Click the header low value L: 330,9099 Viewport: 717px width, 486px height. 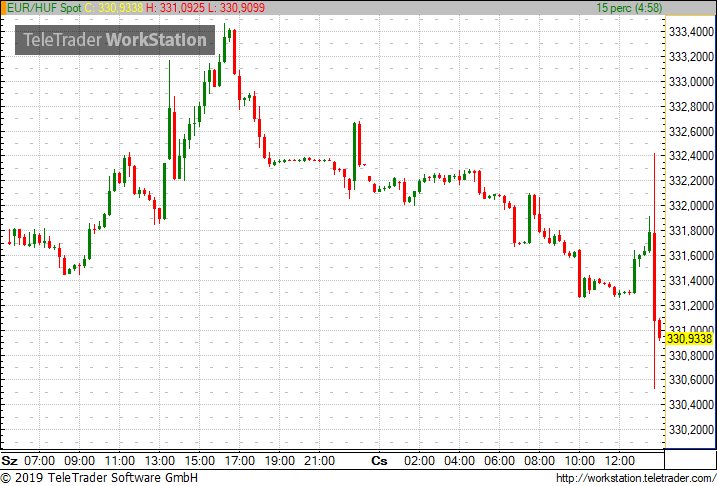[x=236, y=8]
